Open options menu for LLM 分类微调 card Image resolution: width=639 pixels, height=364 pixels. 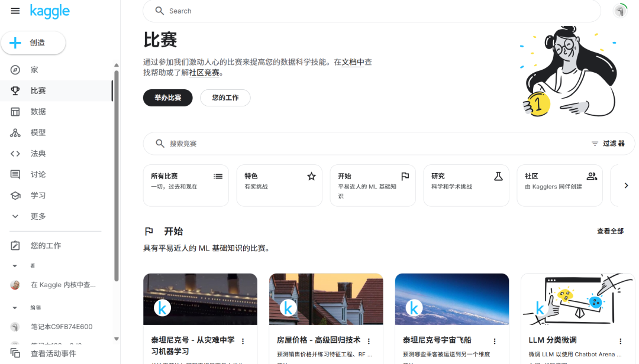click(x=621, y=341)
